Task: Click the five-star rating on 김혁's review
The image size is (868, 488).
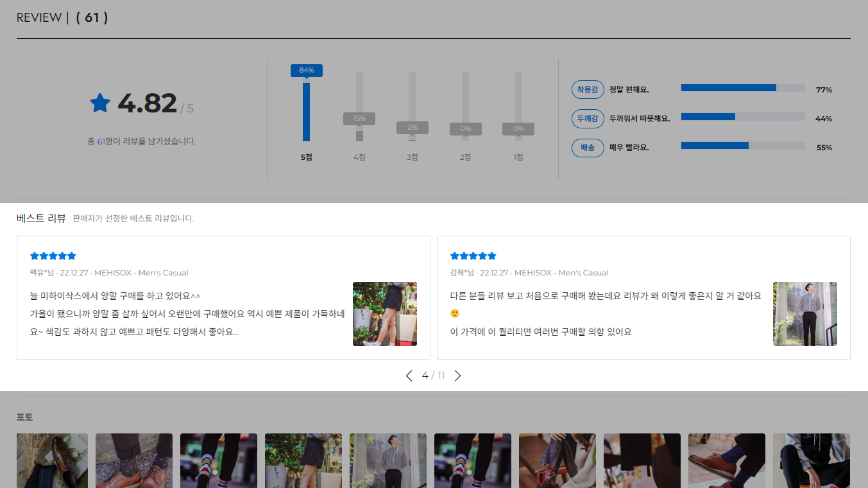Action: [473, 256]
